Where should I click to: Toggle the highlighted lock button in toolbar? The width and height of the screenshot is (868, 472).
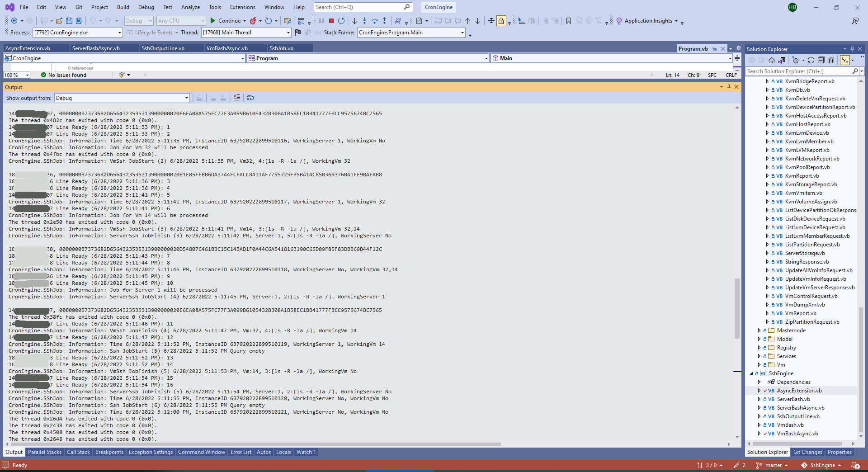[x=501, y=21]
